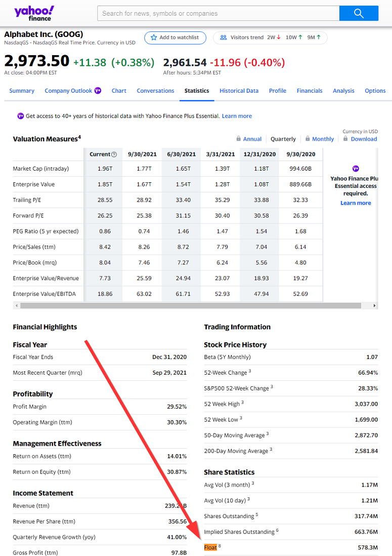The height and width of the screenshot is (556, 392).
Task: Click the Quarterly Revenue Growth (yoy) label
Action: pos(54,537)
